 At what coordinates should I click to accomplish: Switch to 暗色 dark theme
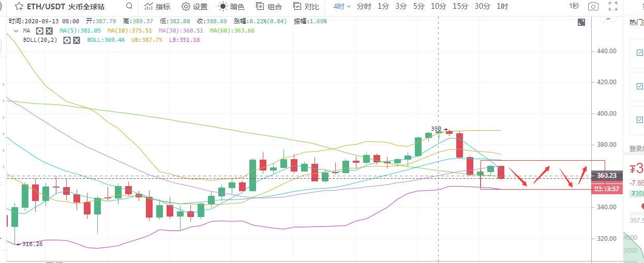231,7
